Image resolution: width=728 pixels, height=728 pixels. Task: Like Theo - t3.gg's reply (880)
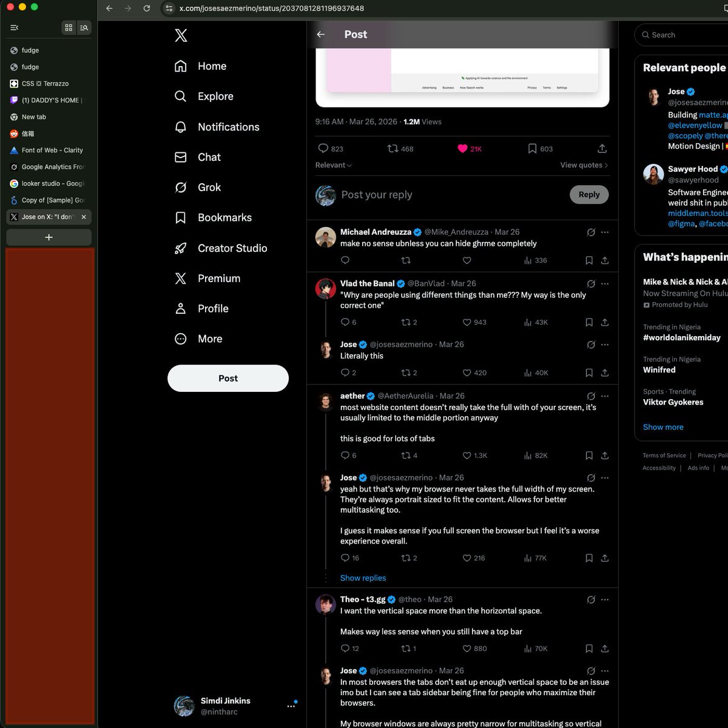tap(474, 649)
